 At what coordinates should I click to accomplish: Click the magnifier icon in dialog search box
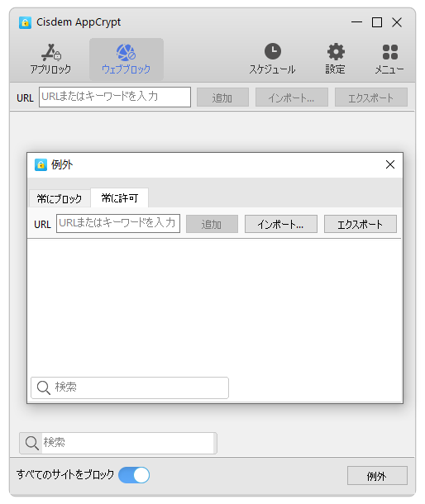[44, 388]
